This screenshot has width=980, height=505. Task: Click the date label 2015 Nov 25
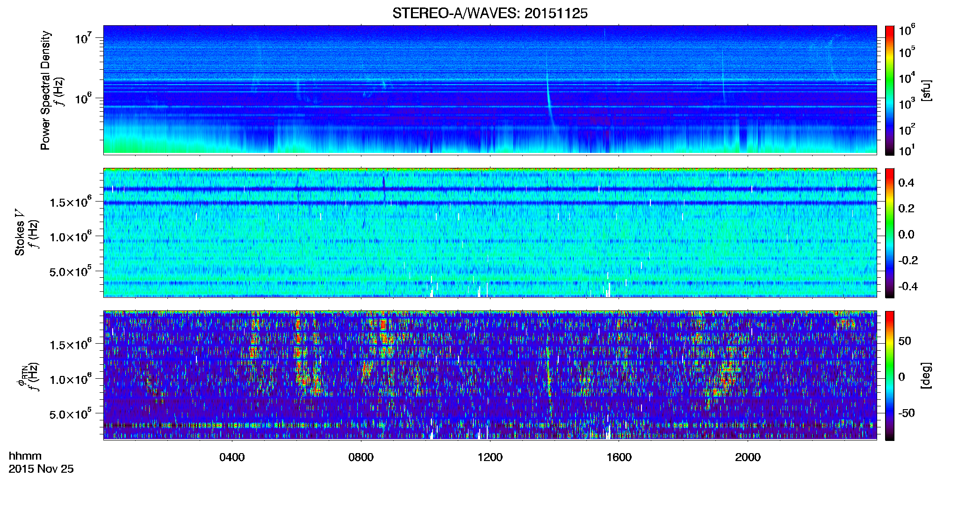pos(41,469)
